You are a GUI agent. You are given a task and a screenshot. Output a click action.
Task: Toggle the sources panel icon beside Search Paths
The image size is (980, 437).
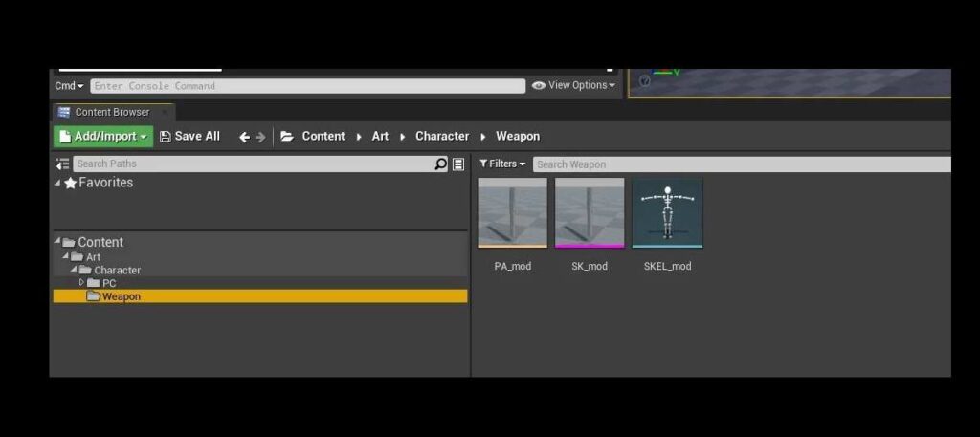(x=62, y=164)
